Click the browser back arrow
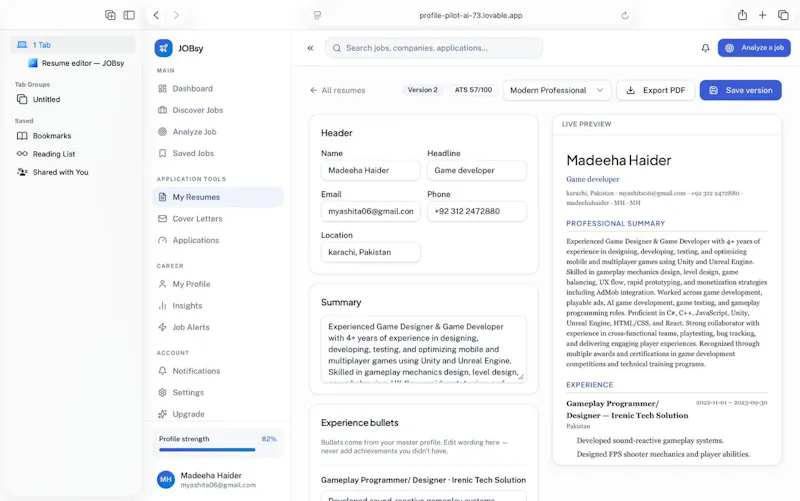Image resolution: width=800 pixels, height=501 pixels. (x=156, y=15)
